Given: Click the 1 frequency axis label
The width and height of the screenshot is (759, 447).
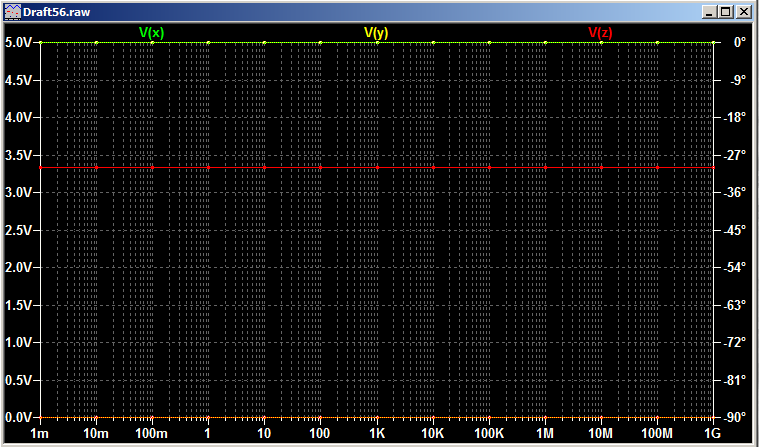Looking at the screenshot, I should pos(208,433).
